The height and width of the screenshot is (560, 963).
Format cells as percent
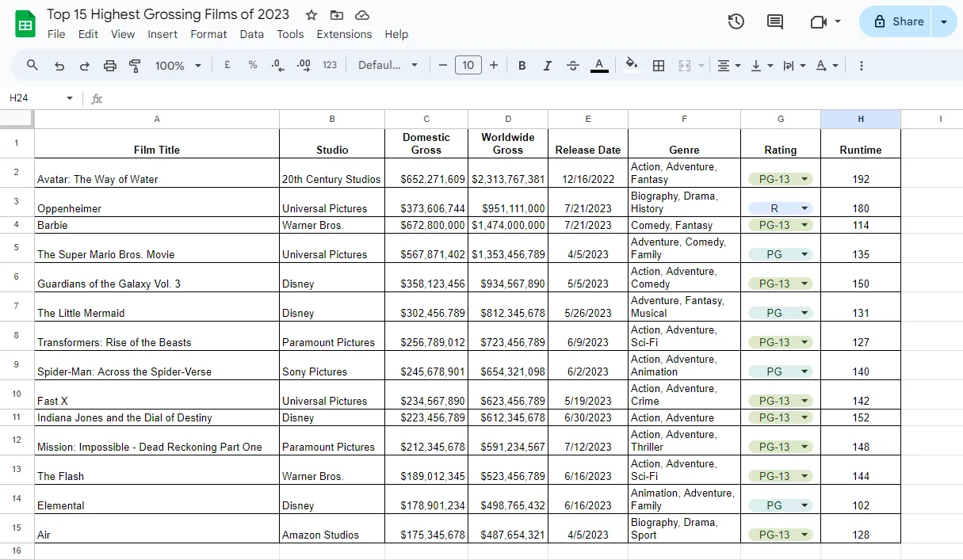[x=253, y=65]
